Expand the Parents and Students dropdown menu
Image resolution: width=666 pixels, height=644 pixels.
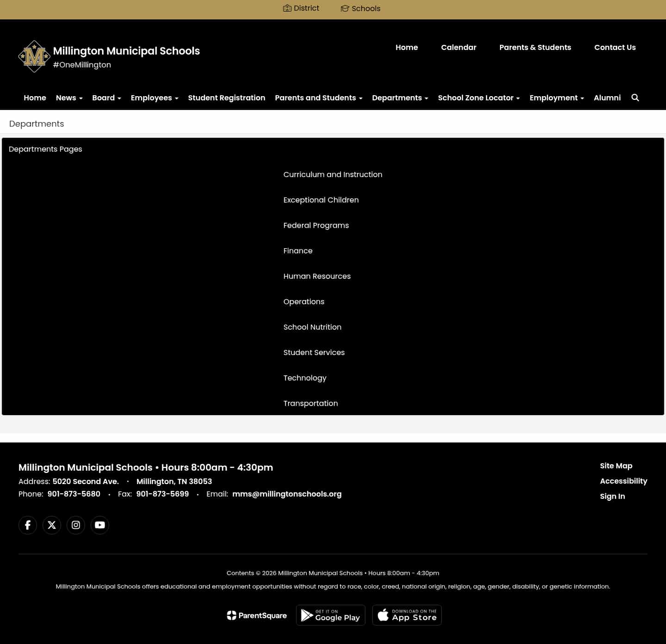[319, 98]
